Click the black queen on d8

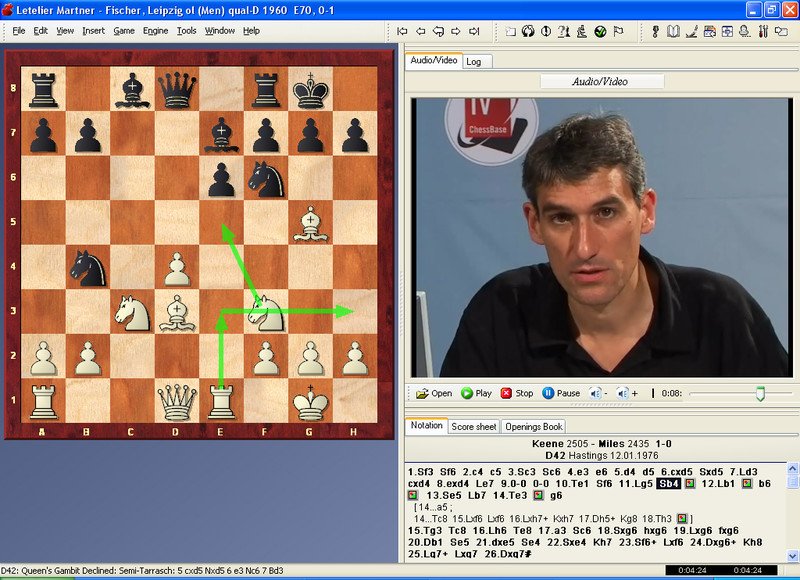click(x=177, y=89)
